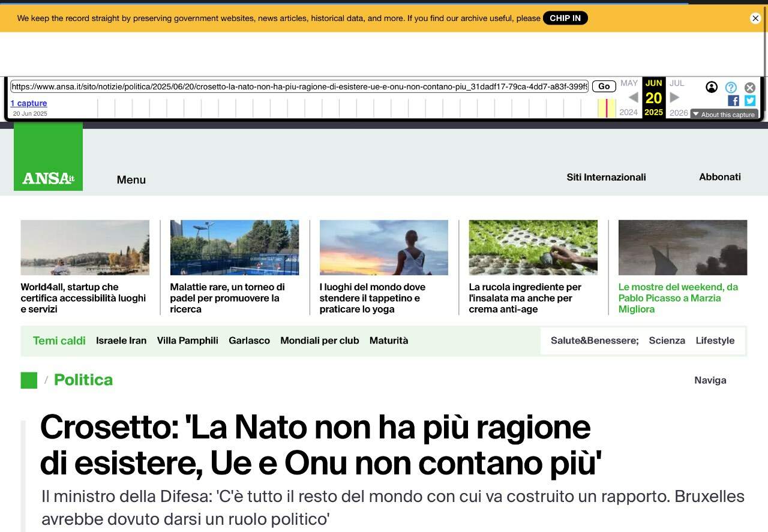Select the Mondiali per club hot topic
Screen dimensions: 768x532
pos(320,341)
